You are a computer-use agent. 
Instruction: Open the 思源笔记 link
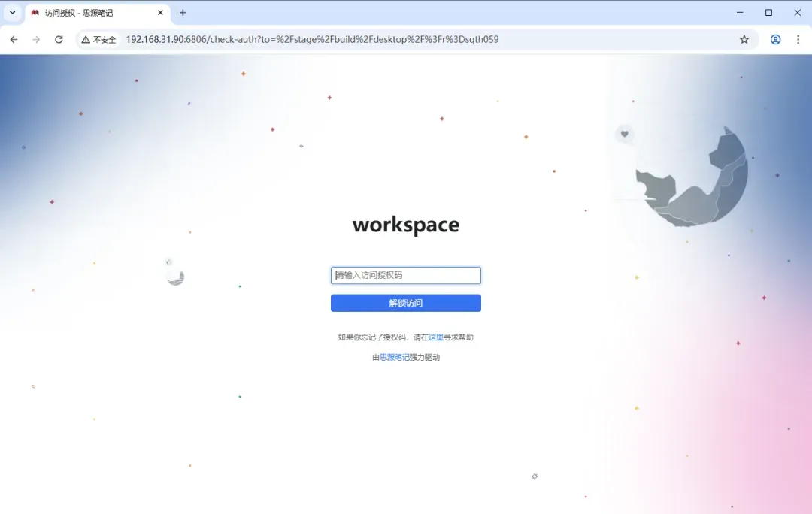[395, 357]
